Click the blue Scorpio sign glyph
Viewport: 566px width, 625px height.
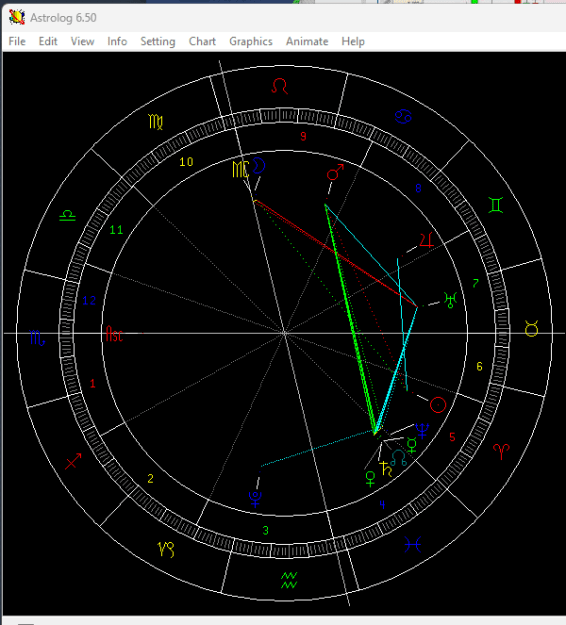(x=37, y=338)
